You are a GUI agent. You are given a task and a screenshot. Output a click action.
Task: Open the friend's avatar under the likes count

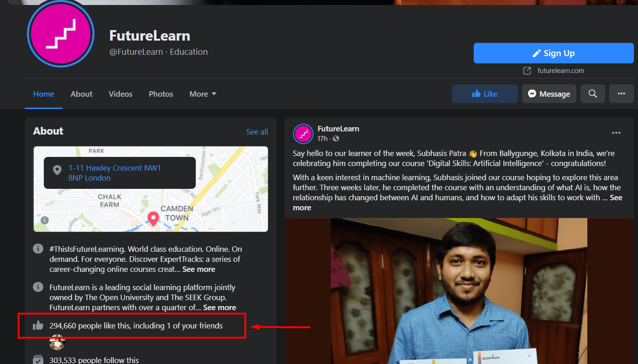[x=58, y=342]
